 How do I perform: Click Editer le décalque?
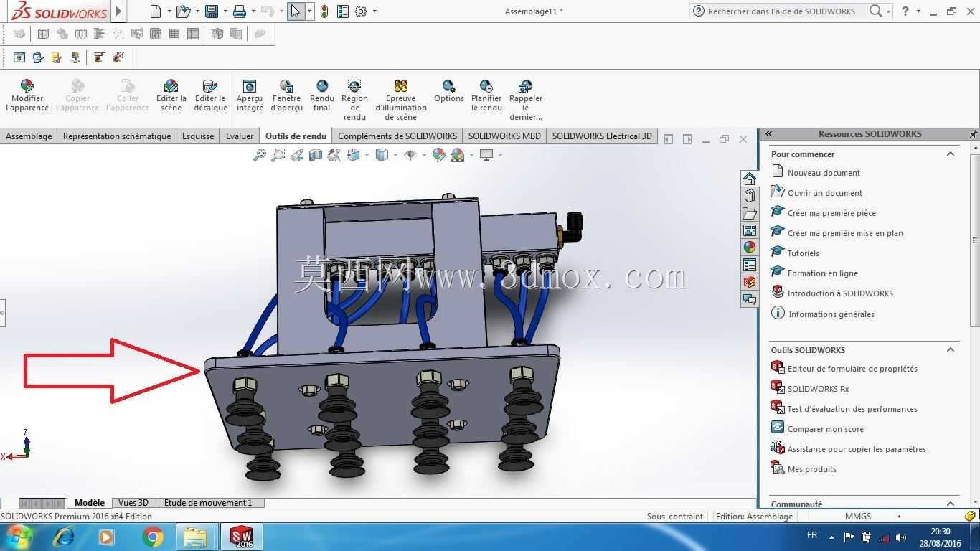pos(210,95)
